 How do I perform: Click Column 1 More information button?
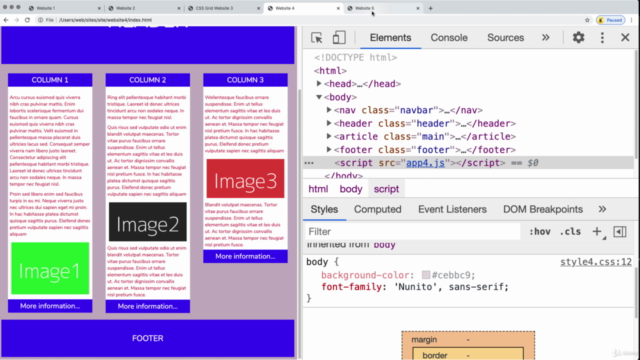[50, 306]
